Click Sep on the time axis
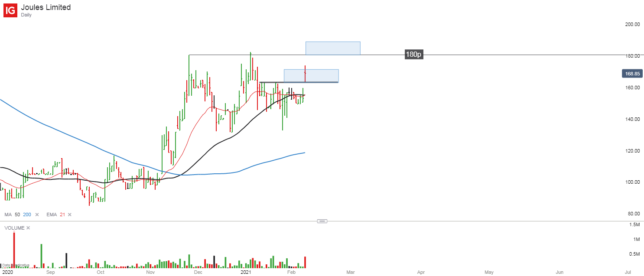This screenshot has width=644, height=276. [51, 273]
